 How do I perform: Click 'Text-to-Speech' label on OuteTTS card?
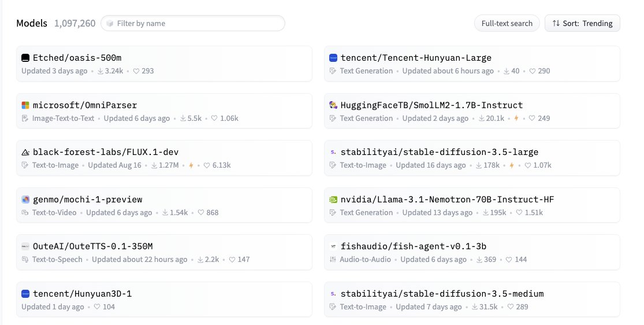(x=57, y=260)
